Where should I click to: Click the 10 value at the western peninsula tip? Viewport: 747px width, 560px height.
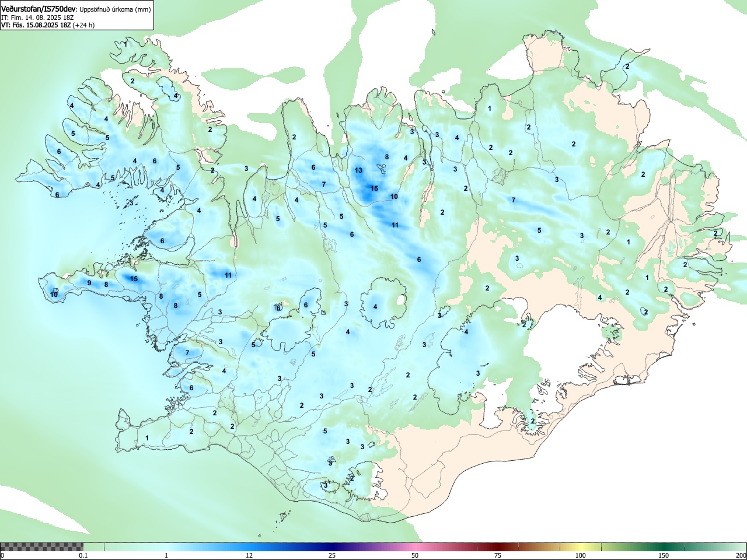pyautogui.click(x=54, y=295)
